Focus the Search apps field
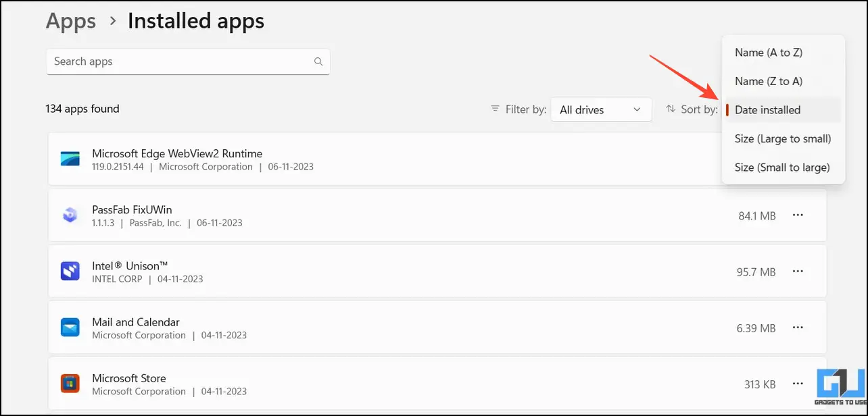The image size is (868, 416). coord(188,61)
